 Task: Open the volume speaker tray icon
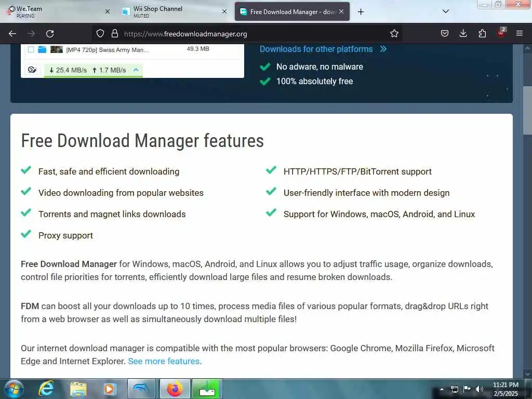[479, 389]
